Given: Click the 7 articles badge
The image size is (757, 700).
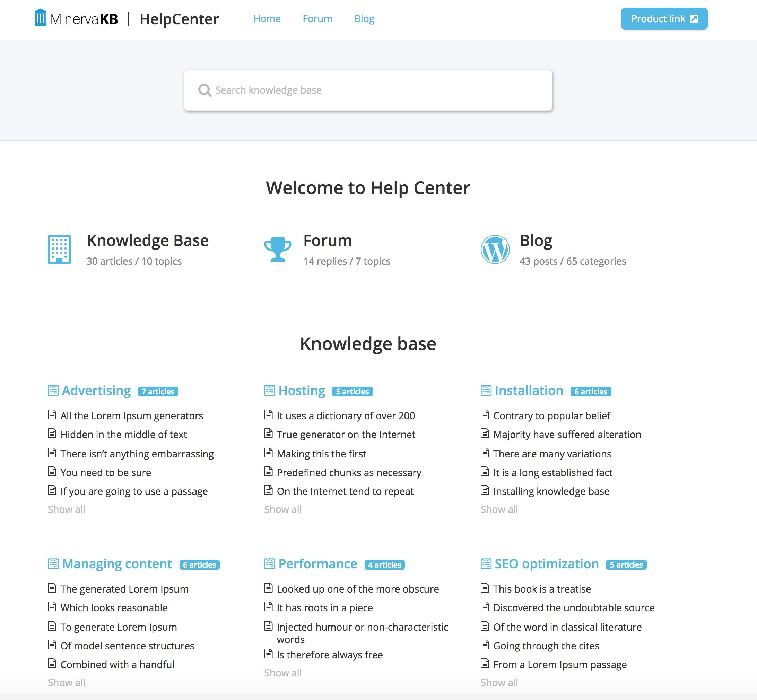Looking at the screenshot, I should pos(158,391).
